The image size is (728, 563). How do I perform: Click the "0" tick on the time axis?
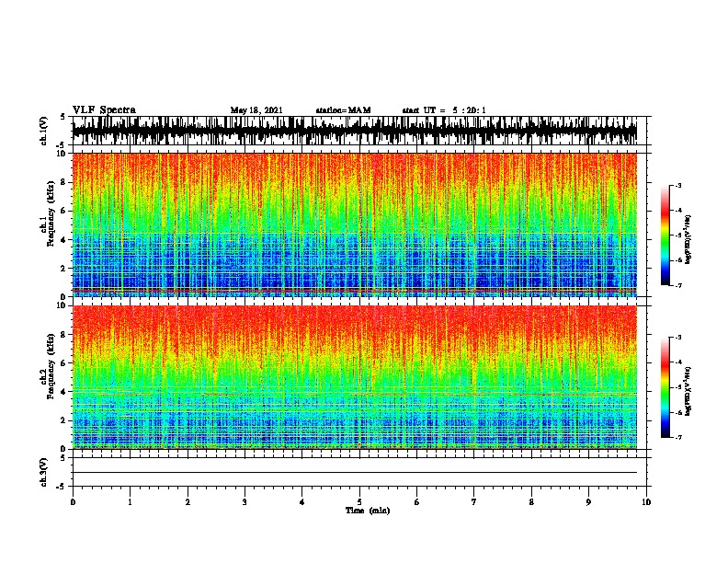coord(73,502)
